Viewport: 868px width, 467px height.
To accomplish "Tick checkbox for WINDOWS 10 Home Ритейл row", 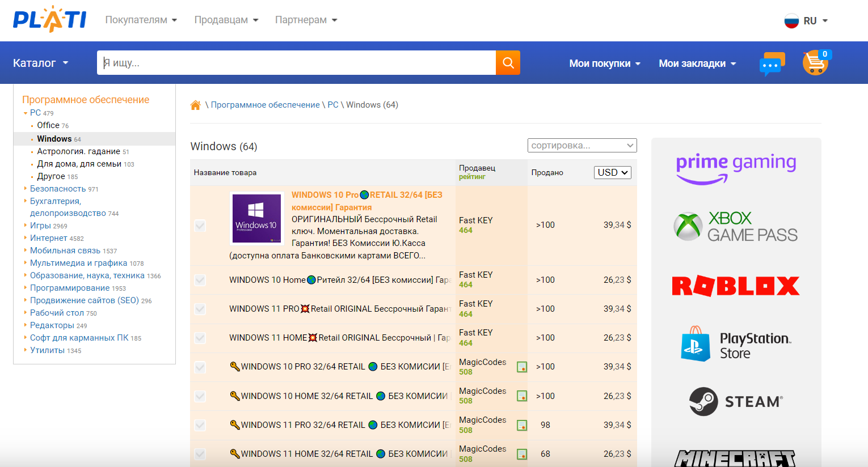I will [x=200, y=280].
